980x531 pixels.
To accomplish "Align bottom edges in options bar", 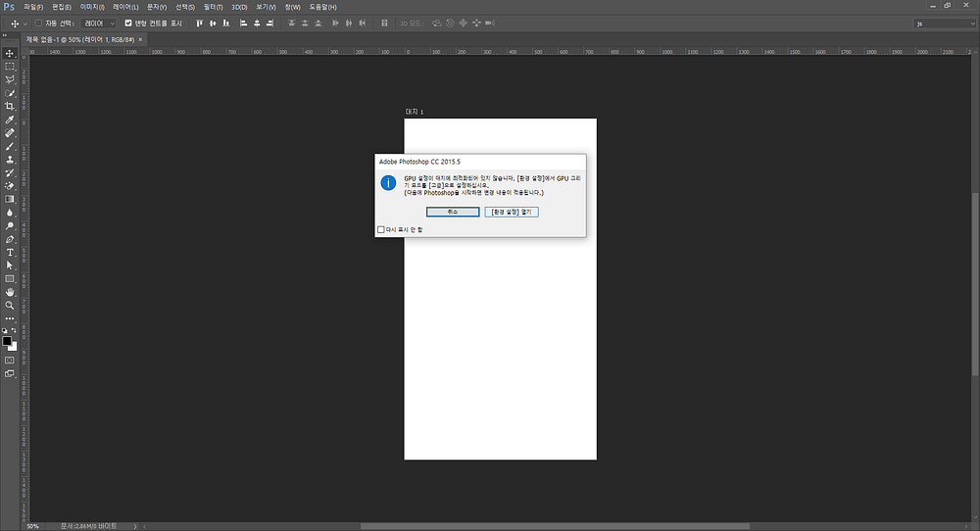I will tap(225, 24).
